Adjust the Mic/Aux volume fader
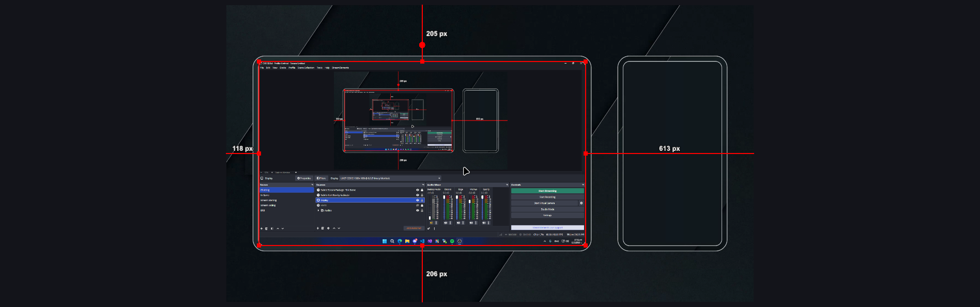This screenshot has width=980, height=307. tap(470, 202)
